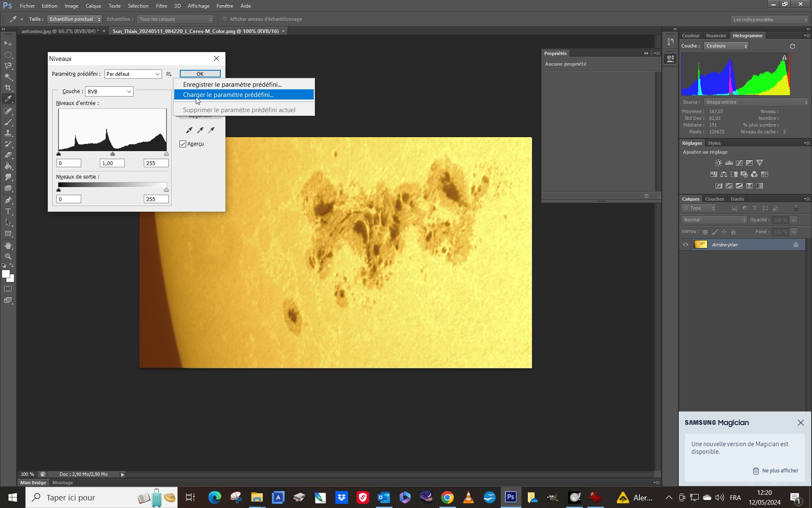Select the Crop tool in toolbar

click(x=8, y=88)
